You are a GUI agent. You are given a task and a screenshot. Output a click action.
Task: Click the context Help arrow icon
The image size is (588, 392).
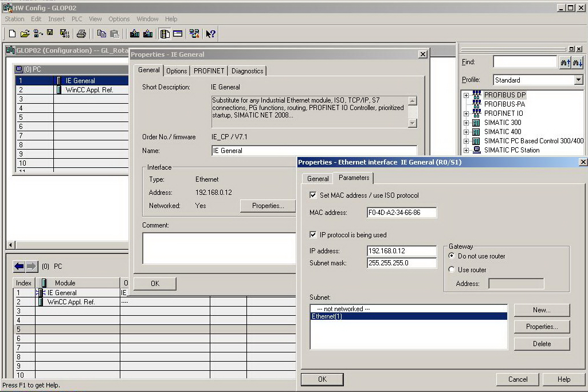tap(210, 34)
